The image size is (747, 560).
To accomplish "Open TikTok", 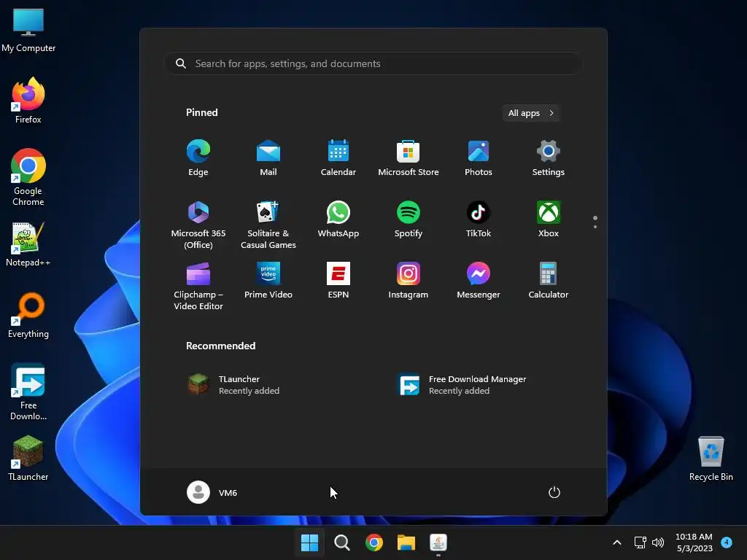I will tap(479, 219).
